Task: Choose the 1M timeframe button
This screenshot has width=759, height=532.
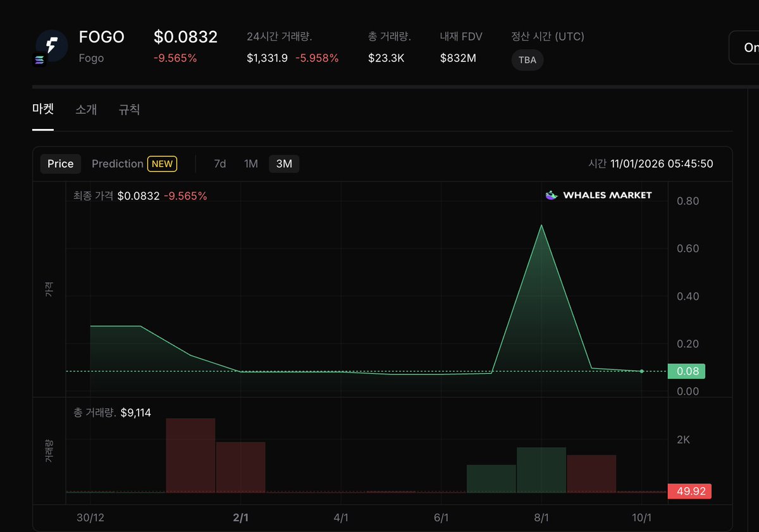Action: click(250, 163)
